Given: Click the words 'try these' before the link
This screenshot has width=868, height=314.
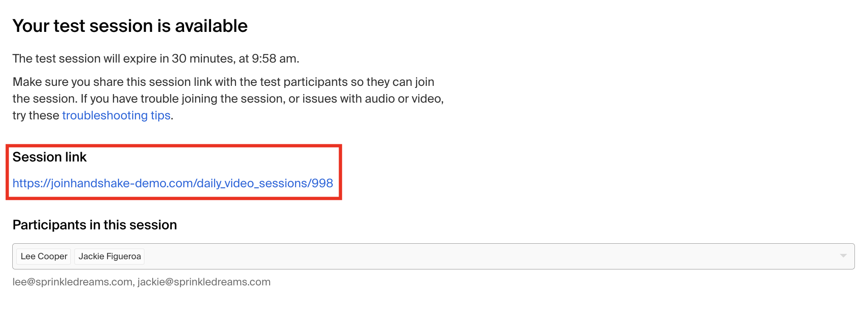Looking at the screenshot, I should tap(36, 115).
